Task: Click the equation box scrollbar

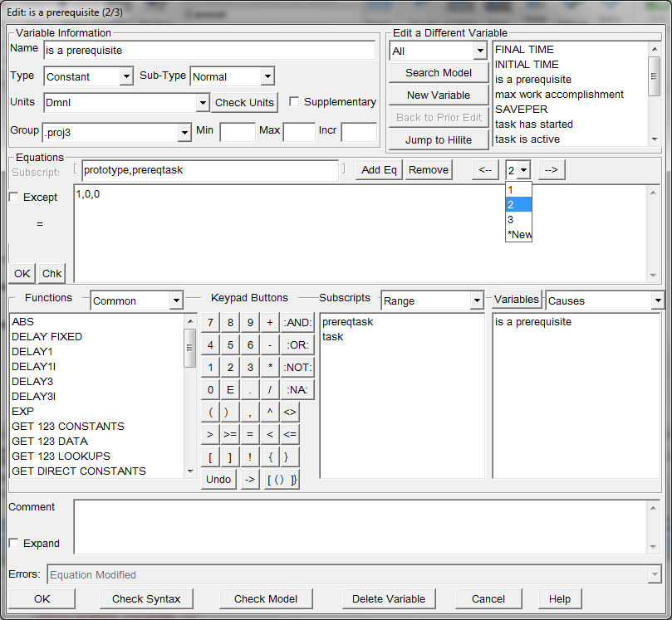Action: click(653, 234)
